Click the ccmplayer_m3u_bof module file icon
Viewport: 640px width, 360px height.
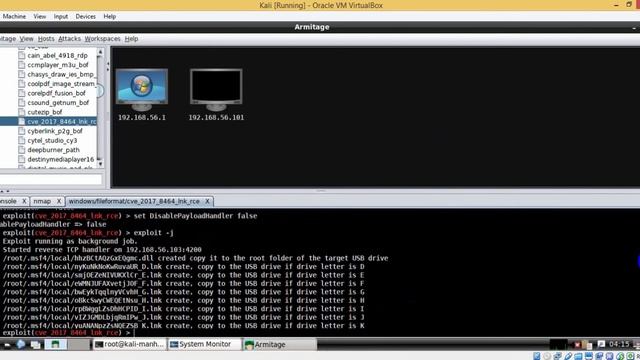point(22,64)
